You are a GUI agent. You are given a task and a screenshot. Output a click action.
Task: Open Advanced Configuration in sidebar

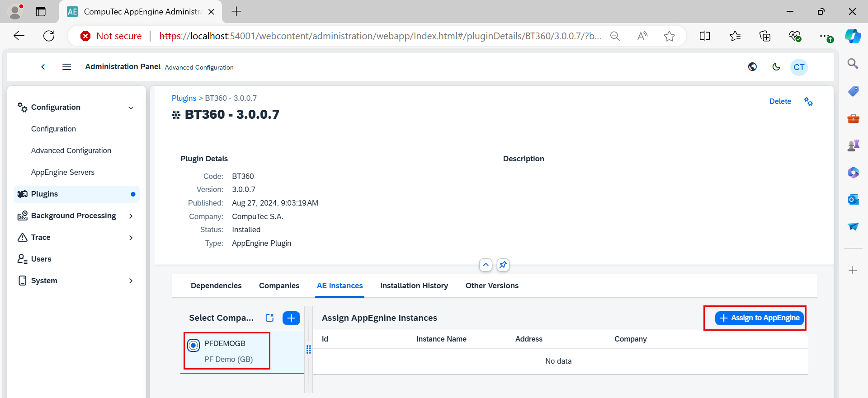pyautogui.click(x=71, y=150)
